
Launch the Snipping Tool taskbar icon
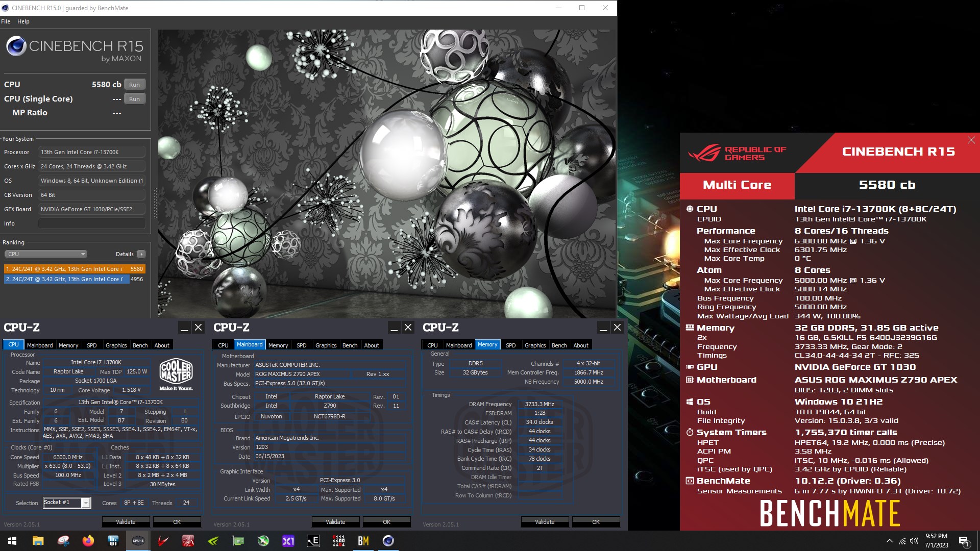[x=63, y=541]
